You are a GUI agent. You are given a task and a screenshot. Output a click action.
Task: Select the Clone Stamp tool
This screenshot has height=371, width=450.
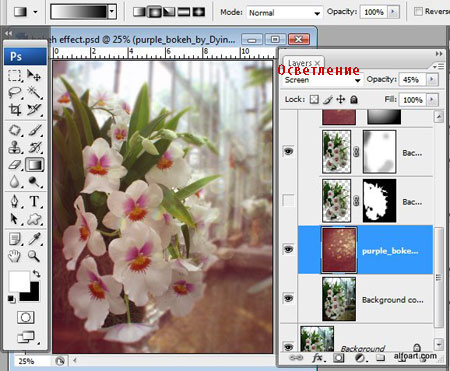pos(15,147)
